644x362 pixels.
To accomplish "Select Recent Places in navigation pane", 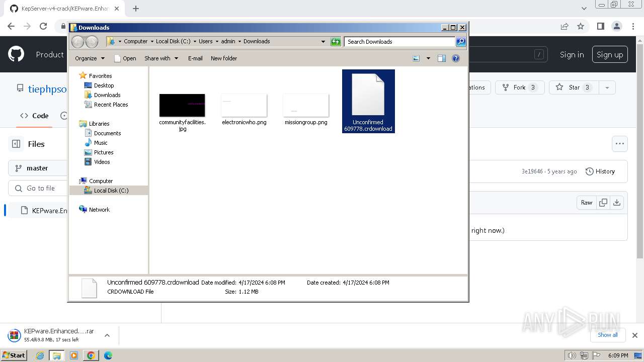I will point(111,105).
